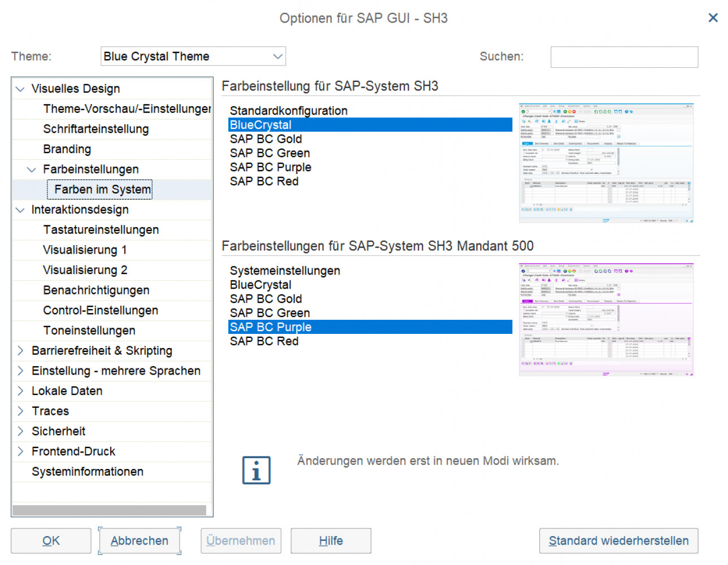
Task: Close the SAP GUI options dialog
Action: pyautogui.click(x=713, y=18)
